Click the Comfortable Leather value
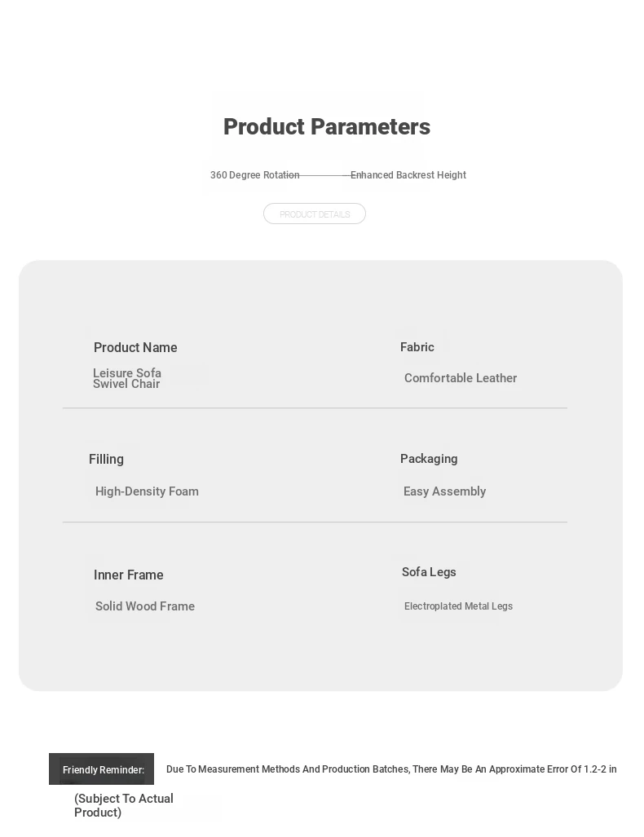644x837 pixels. point(461,378)
